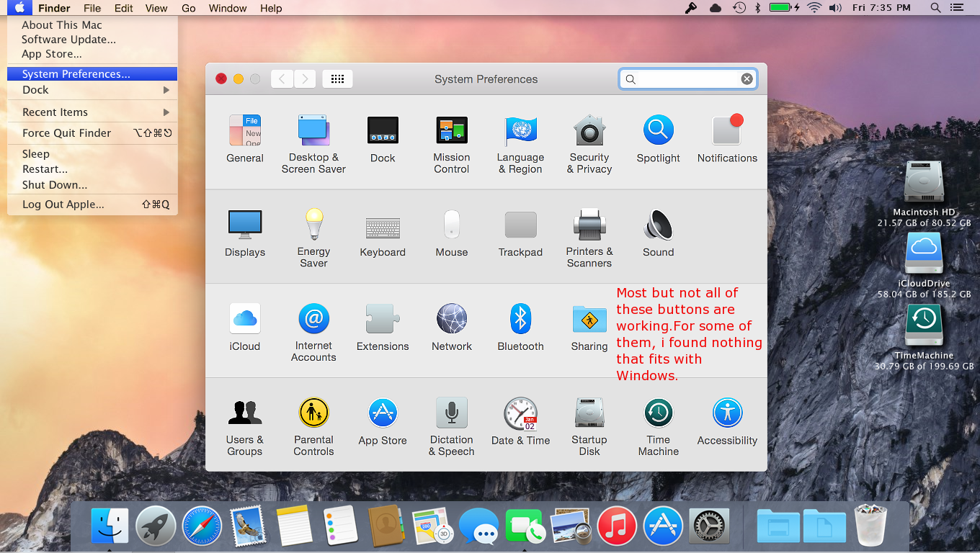Launch FaceTime from the Dock bar
The height and width of the screenshot is (553, 980).
click(x=525, y=526)
